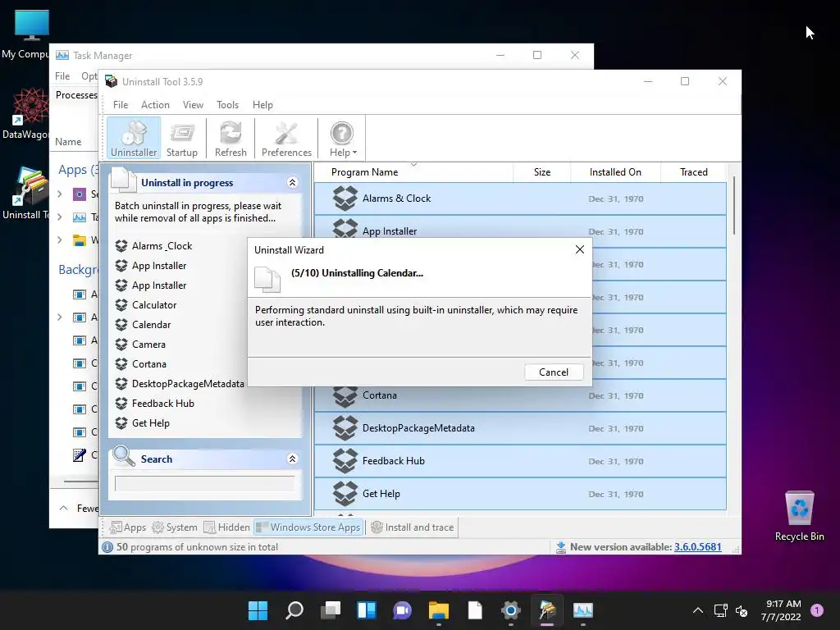Click Alarms_Clock icon in the queue panel
840x630 pixels.
pos(121,246)
